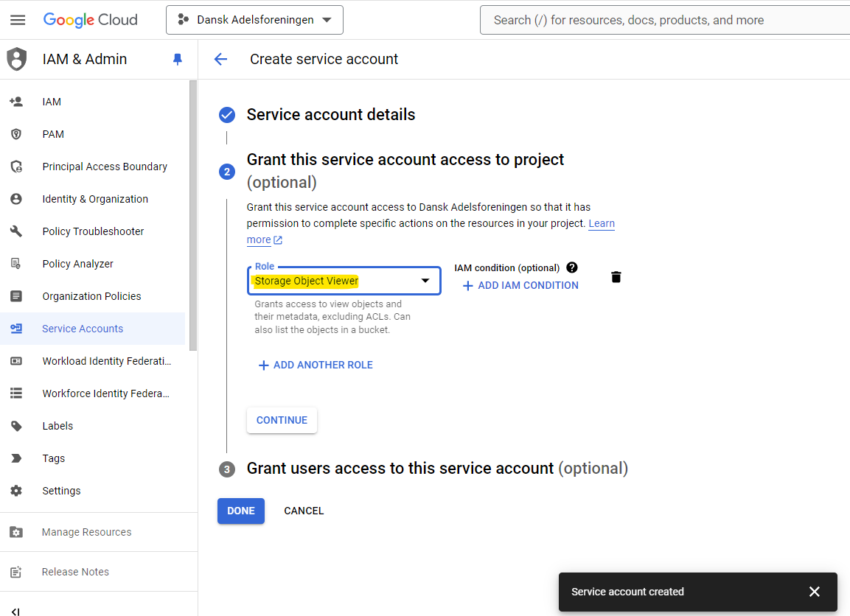
Task: Open the navigation hamburger menu
Action: click(18, 20)
